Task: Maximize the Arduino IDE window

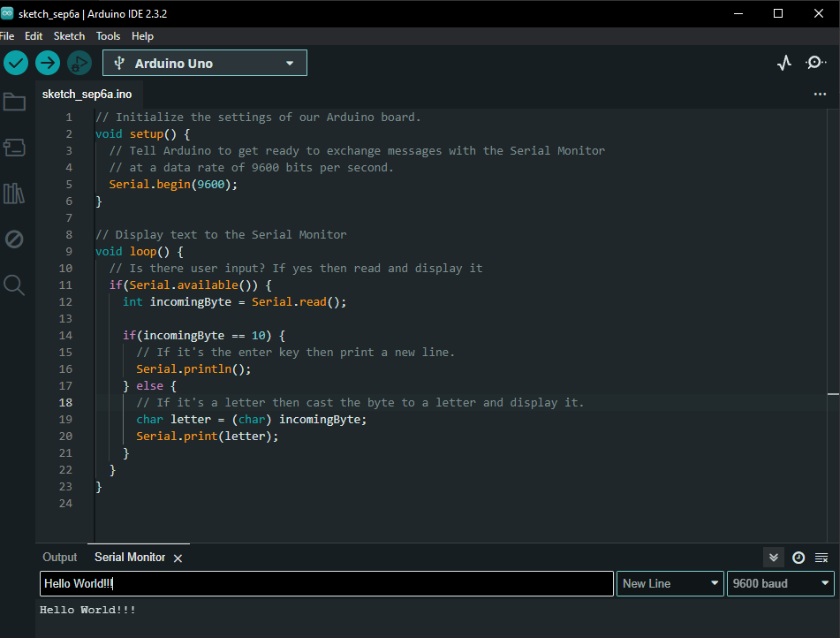Action: (x=778, y=13)
